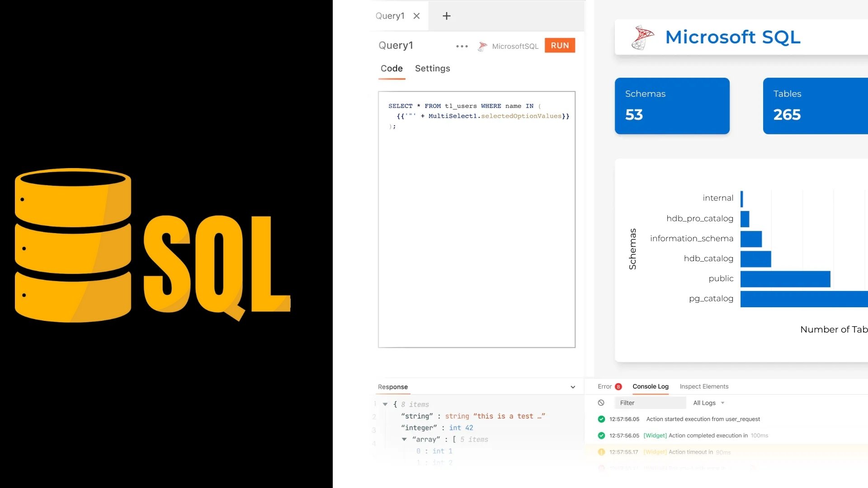Collapse the root JSON object

(x=385, y=404)
